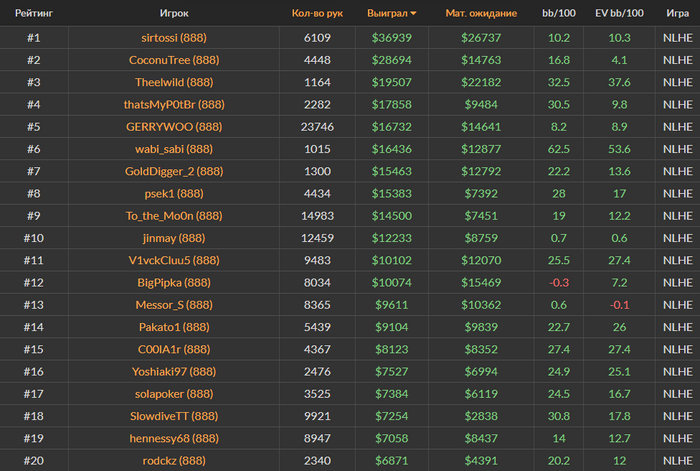
Task: Open Yoshiaki97 (888) player link
Action: point(174,372)
